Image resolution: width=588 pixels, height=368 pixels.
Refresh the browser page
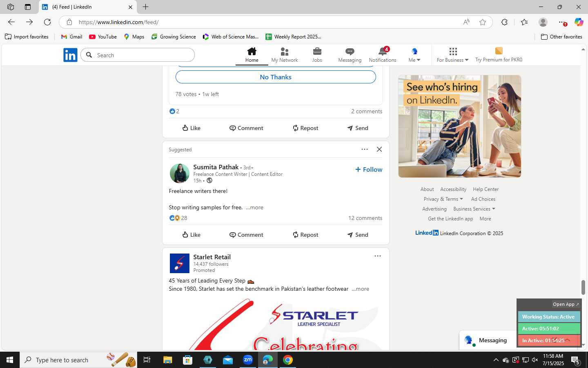(47, 22)
